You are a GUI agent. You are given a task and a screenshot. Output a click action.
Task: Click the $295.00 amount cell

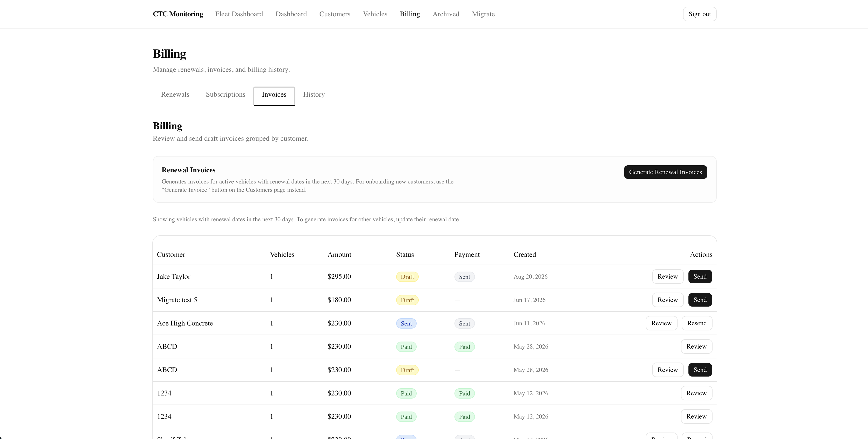coord(339,277)
